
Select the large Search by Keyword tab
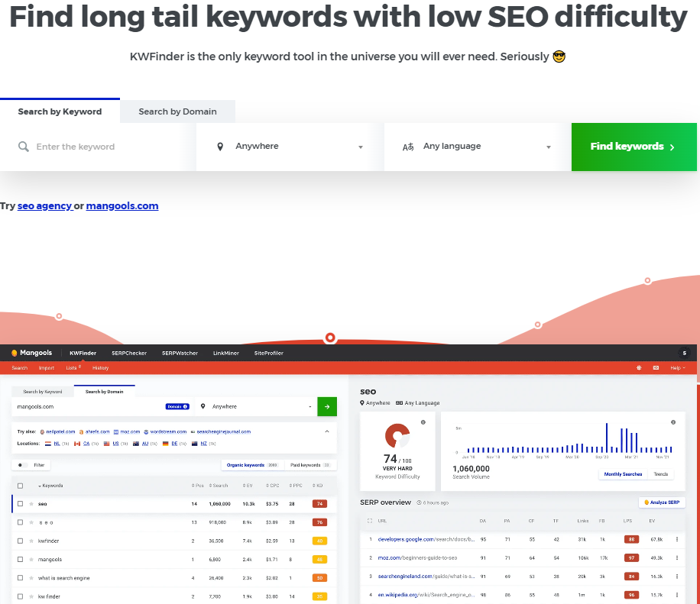pyautogui.click(x=60, y=111)
